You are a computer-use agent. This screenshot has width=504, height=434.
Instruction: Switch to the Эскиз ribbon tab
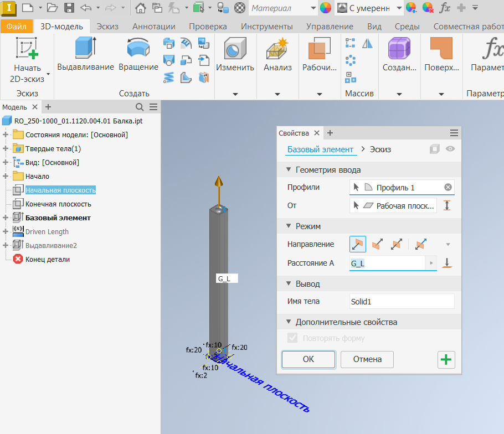point(107,27)
